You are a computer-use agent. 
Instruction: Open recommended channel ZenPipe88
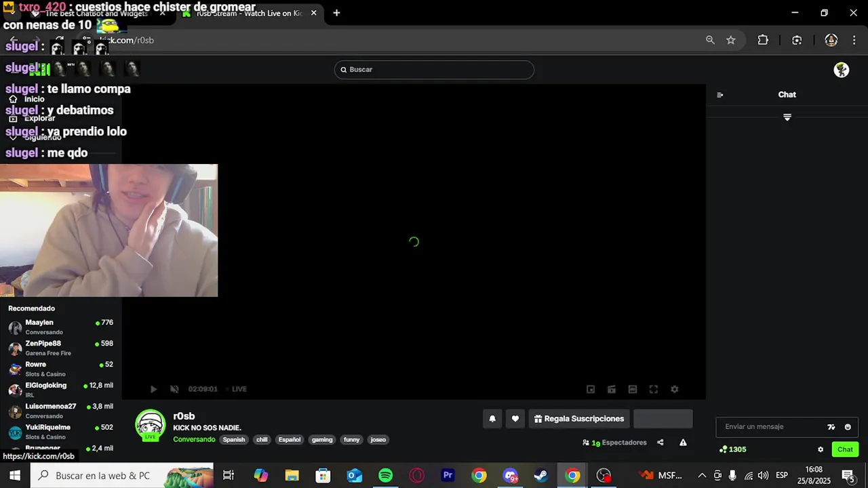(x=61, y=348)
